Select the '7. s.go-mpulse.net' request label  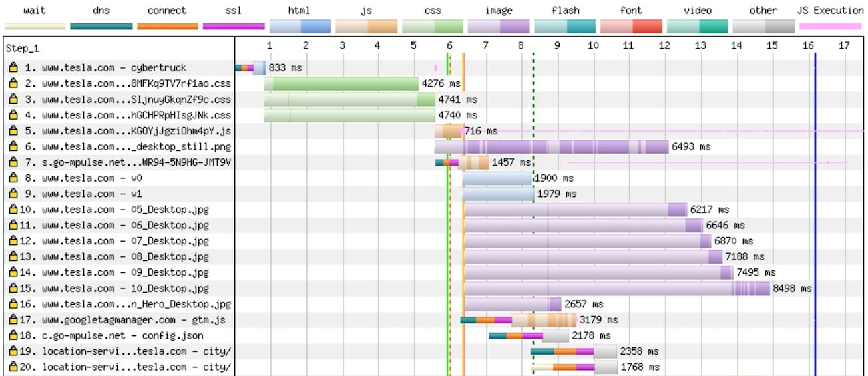[127, 162]
